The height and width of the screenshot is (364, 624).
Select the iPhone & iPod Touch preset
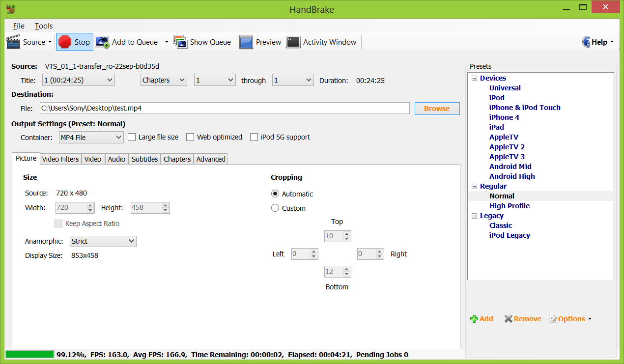coord(525,108)
